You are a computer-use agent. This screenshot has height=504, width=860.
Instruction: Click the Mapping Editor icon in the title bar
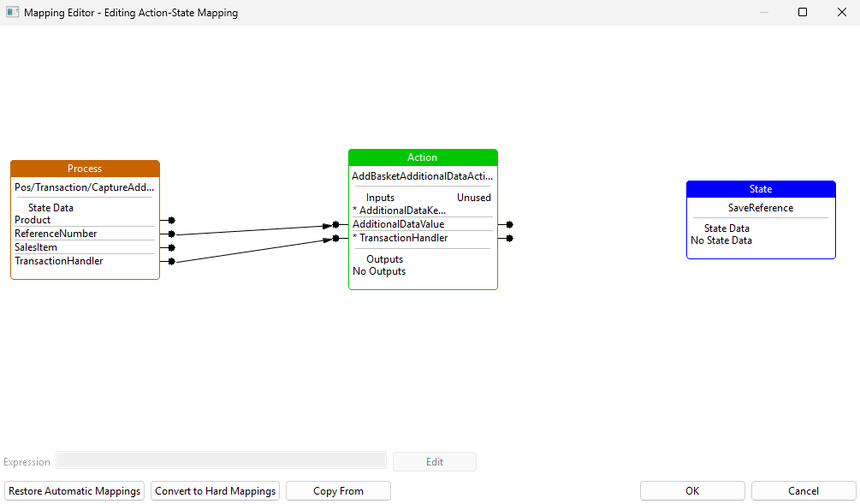tap(12, 12)
